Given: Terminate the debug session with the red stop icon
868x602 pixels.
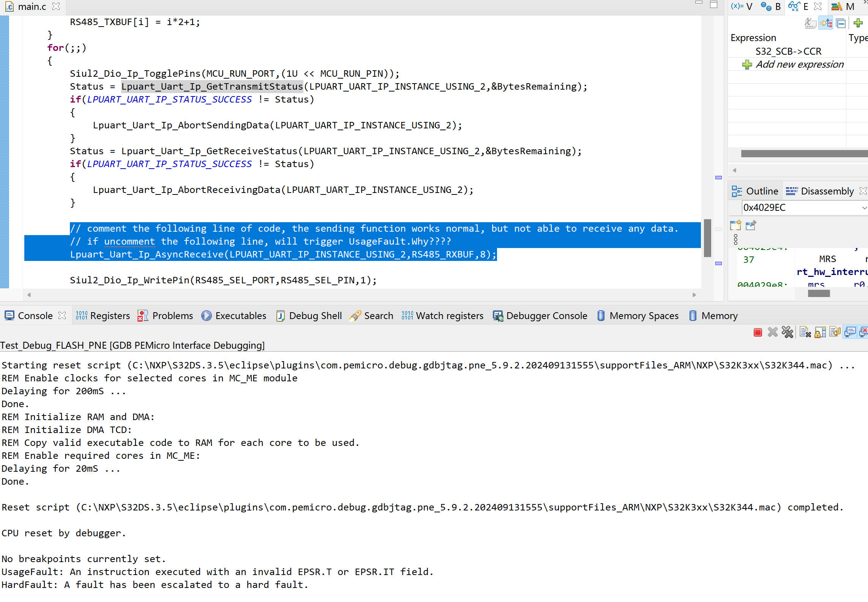Looking at the screenshot, I should point(758,332).
